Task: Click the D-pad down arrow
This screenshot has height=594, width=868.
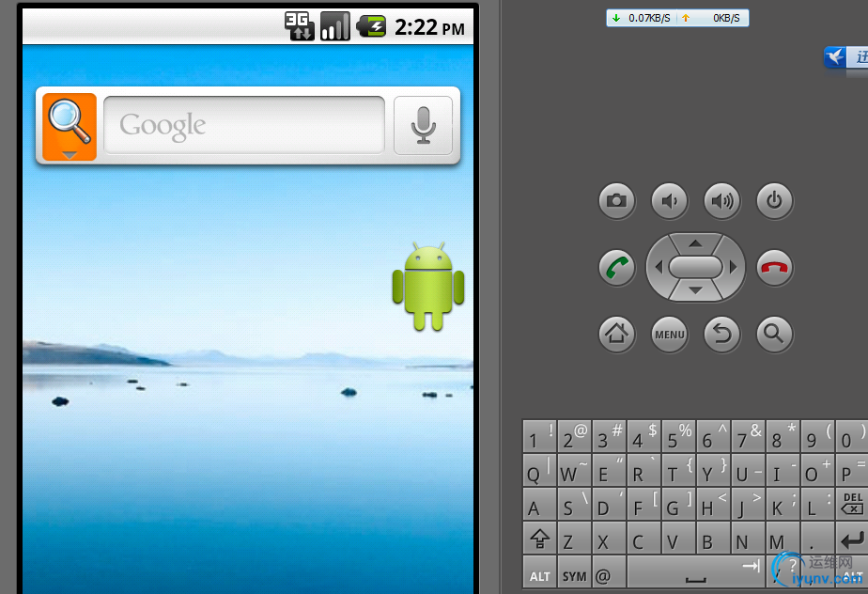Action: pos(696,290)
